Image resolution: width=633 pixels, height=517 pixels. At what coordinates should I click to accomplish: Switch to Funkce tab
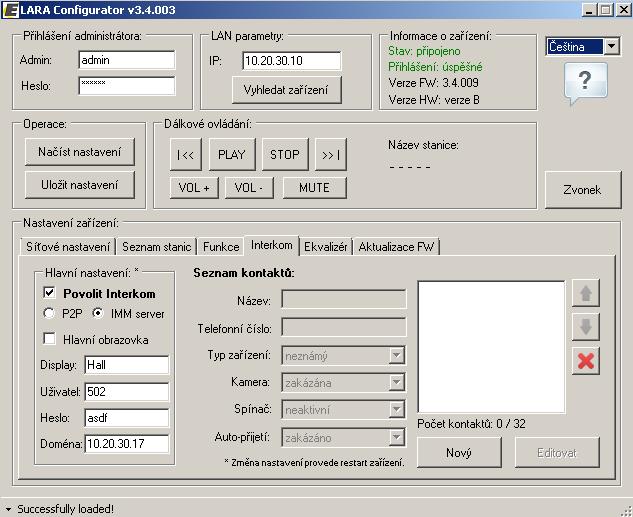click(221, 247)
